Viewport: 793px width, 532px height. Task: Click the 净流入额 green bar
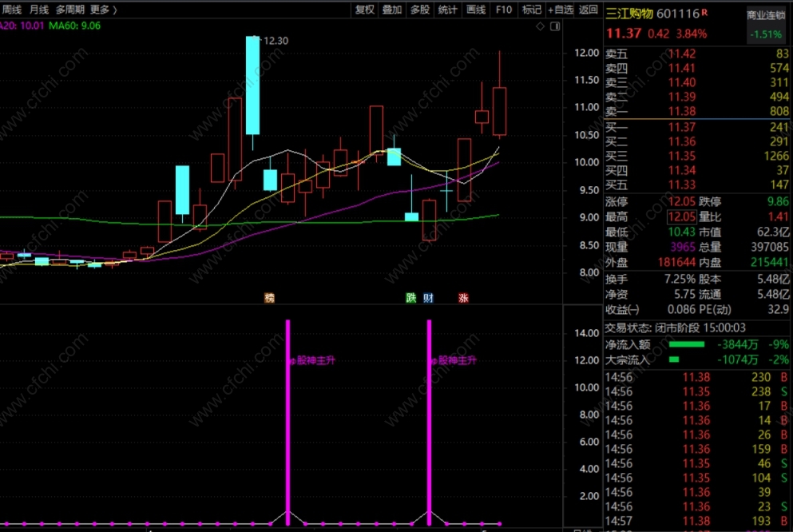pyautogui.click(x=687, y=344)
